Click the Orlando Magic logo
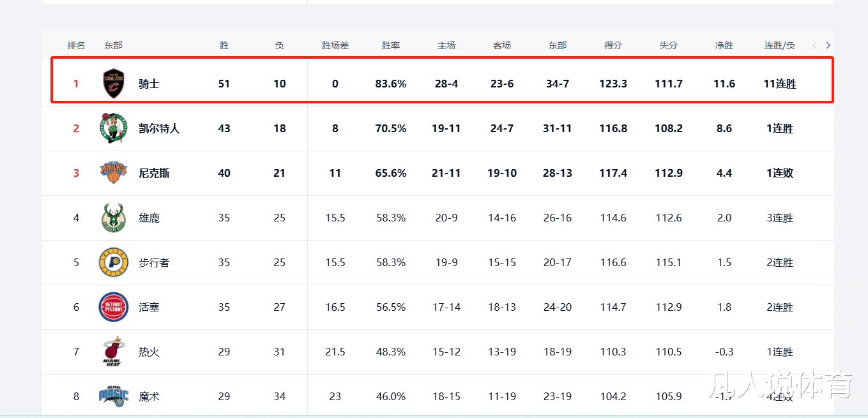 pyautogui.click(x=113, y=396)
